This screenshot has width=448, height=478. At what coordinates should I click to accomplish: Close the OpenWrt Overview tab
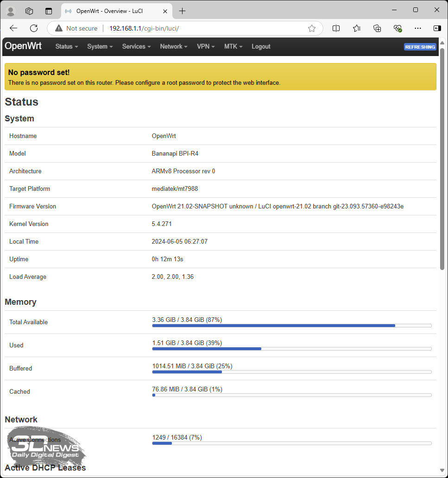pyautogui.click(x=165, y=11)
